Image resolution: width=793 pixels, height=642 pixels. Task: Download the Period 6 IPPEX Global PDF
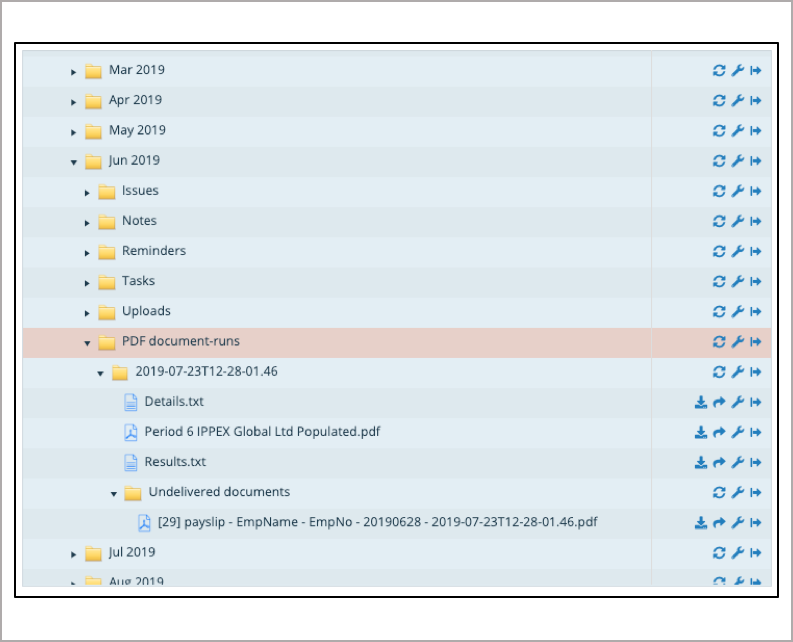coord(701,432)
